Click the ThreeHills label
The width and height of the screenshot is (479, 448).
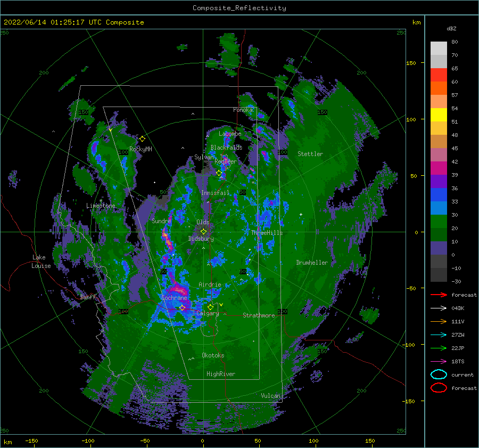267,233
